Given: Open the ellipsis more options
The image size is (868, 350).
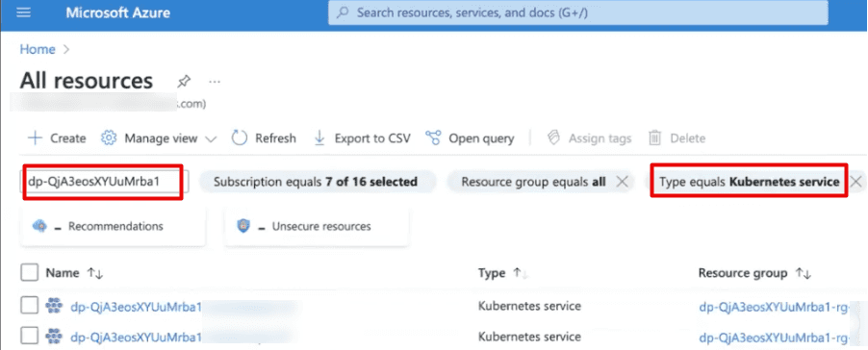Looking at the screenshot, I should click(x=215, y=82).
